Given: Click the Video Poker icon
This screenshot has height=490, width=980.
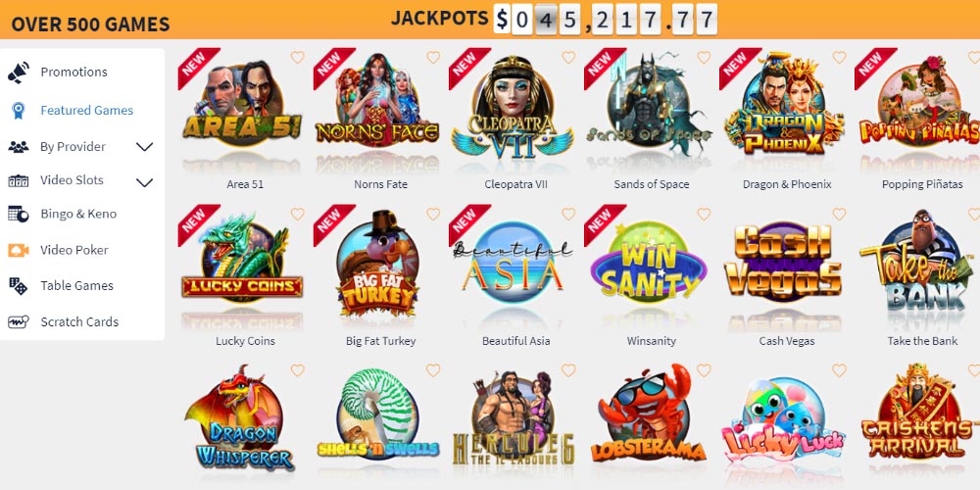Looking at the screenshot, I should pyautogui.click(x=19, y=250).
